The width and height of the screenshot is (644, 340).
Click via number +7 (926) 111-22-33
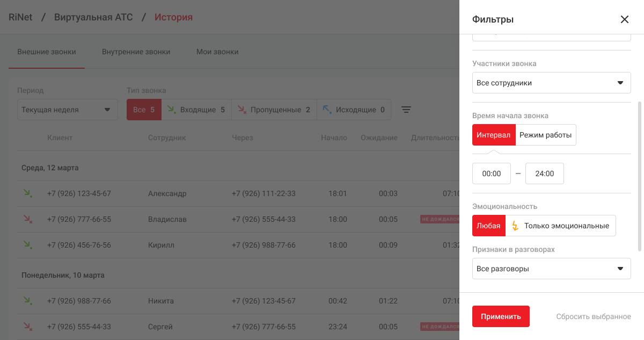pos(264,193)
